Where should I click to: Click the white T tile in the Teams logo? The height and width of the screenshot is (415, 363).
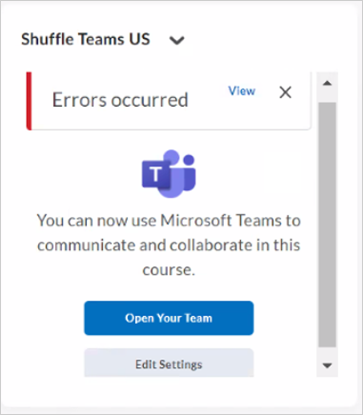click(156, 174)
